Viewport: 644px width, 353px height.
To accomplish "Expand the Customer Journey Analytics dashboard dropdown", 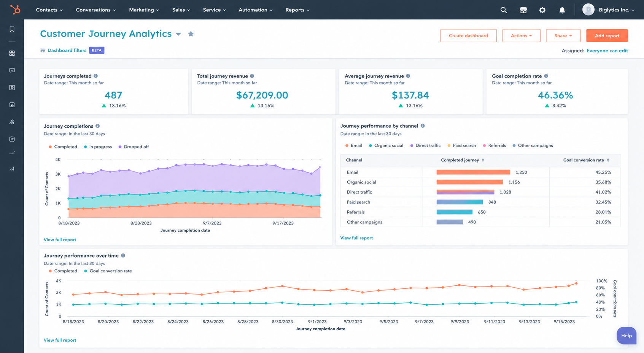I will [x=178, y=34].
